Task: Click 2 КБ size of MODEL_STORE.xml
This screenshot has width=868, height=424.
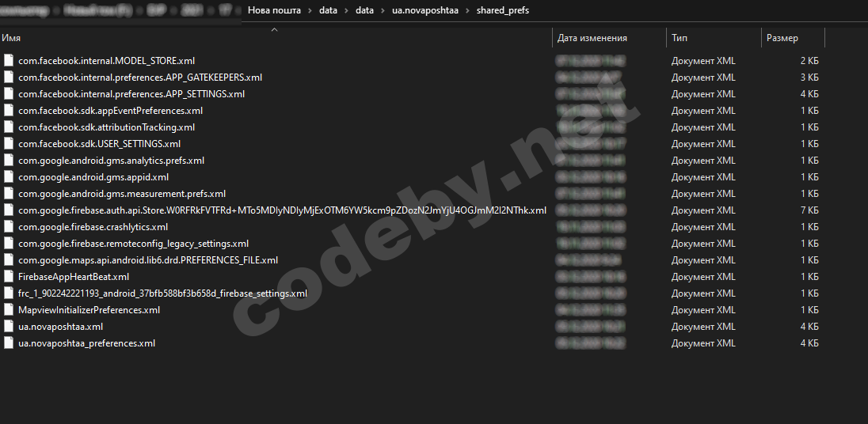Action: pos(809,61)
